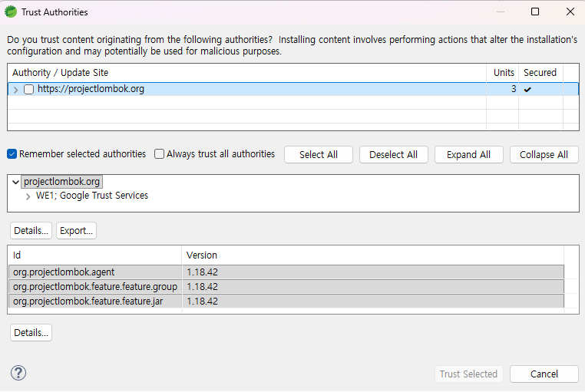Select the org.projectlombok.agent row
585x392 pixels.
click(x=286, y=272)
